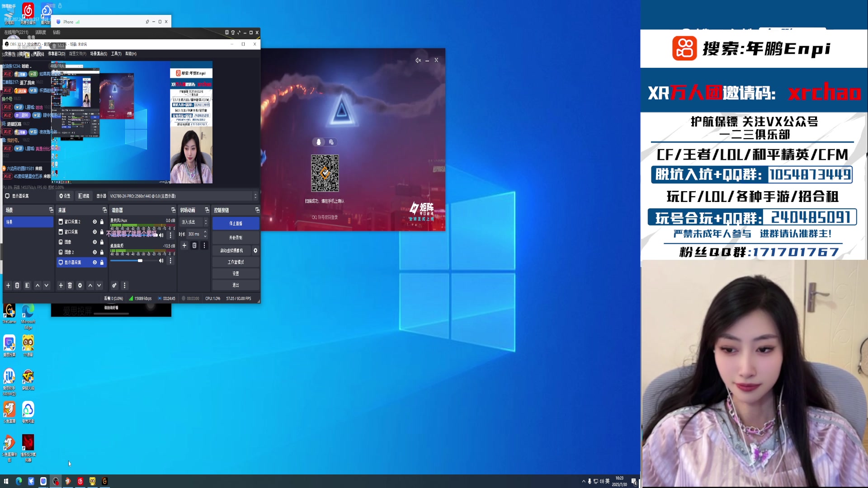Open the Windows Start menu
This screenshot has height=488, width=868.
[6, 481]
